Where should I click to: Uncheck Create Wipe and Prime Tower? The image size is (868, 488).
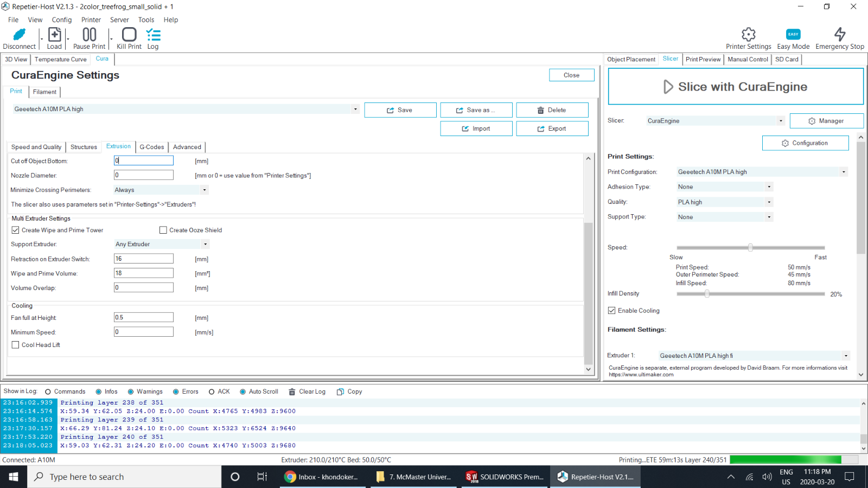(x=16, y=230)
